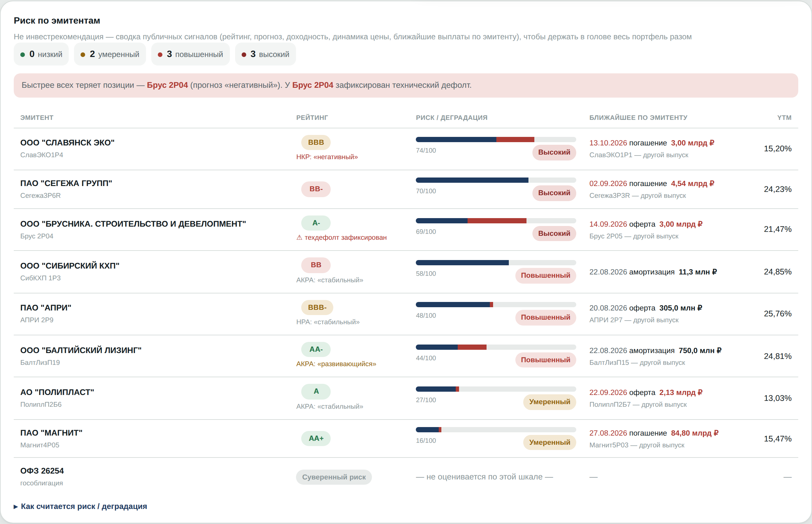This screenshot has width=812, height=524.
Task: Open issuer ПАО "МАГНИТ"
Action: [51, 433]
